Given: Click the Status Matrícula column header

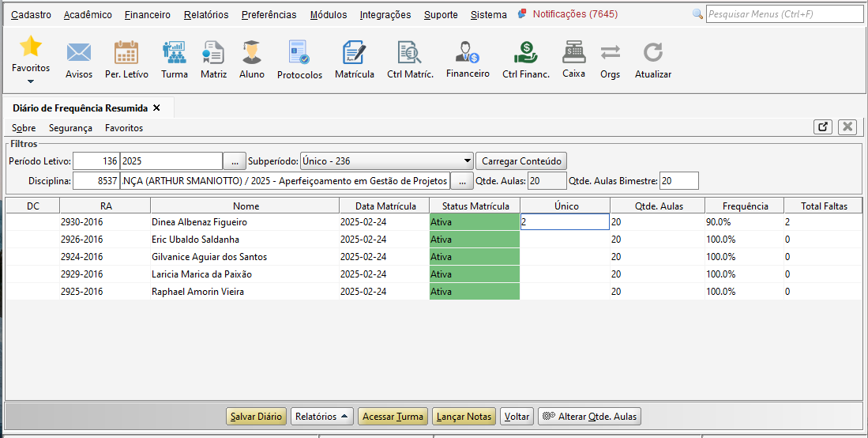Looking at the screenshot, I should [x=475, y=206].
